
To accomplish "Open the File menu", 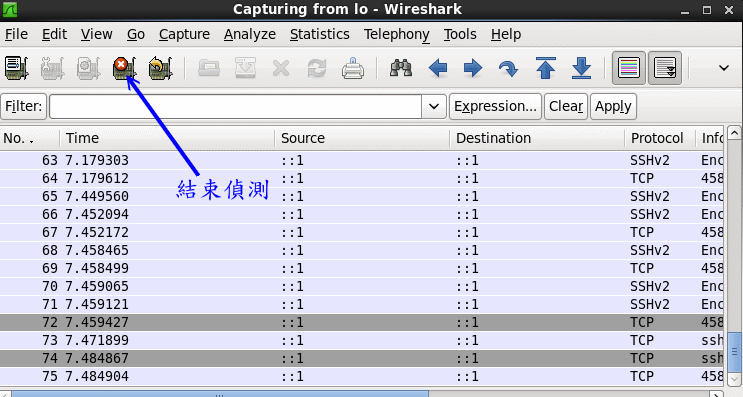I will click(16, 34).
